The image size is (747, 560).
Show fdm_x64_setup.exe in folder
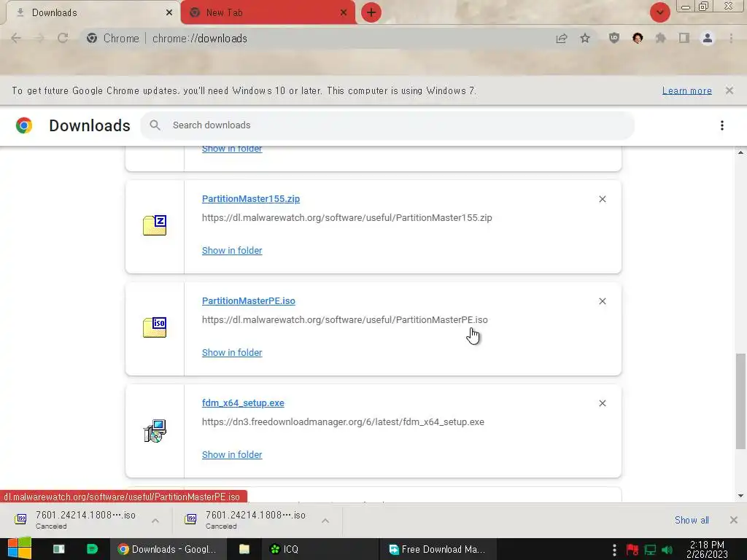(x=232, y=455)
